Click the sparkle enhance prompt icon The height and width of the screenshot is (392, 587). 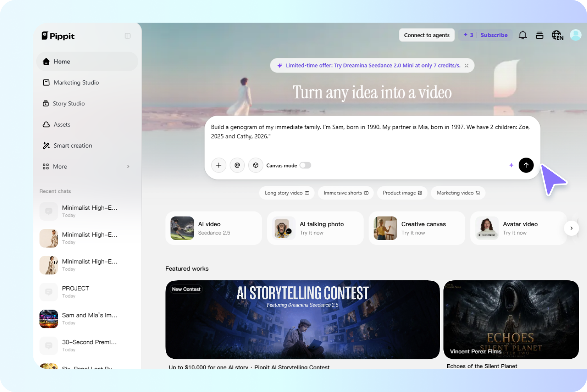point(511,165)
